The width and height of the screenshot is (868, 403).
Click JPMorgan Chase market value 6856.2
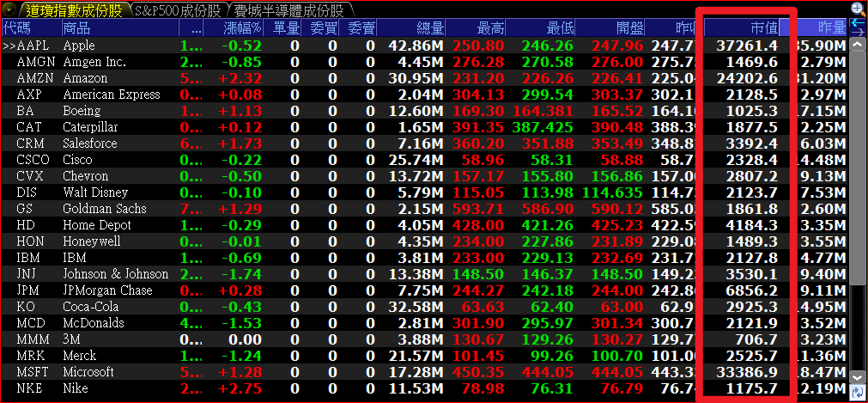[752, 290]
